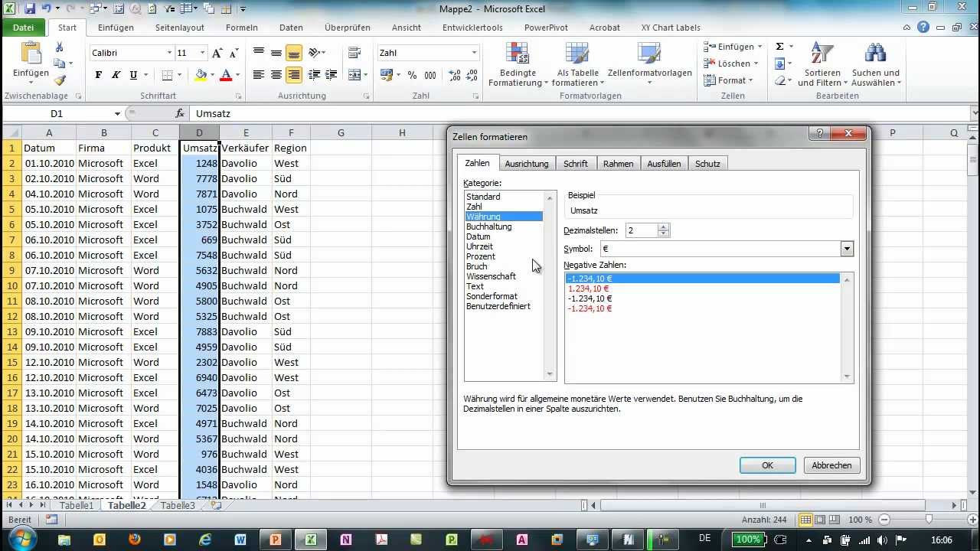
Task: Expand the Schriftart dialog launcher
Action: click(x=239, y=96)
